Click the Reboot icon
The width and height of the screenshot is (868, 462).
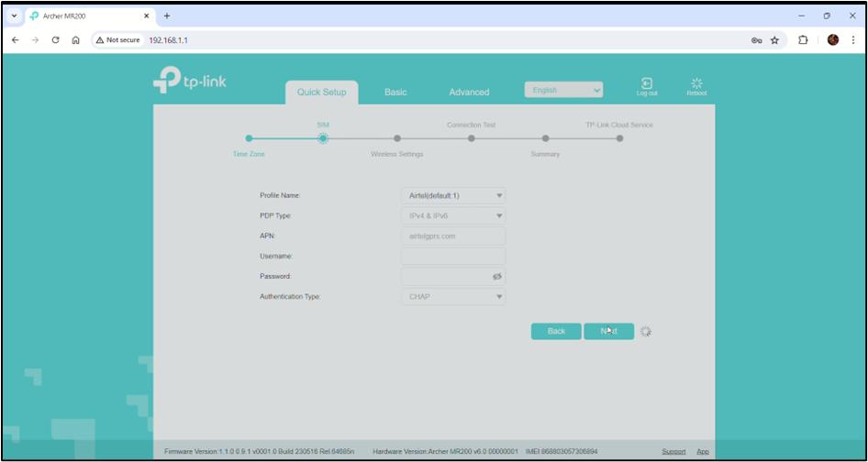click(x=696, y=84)
